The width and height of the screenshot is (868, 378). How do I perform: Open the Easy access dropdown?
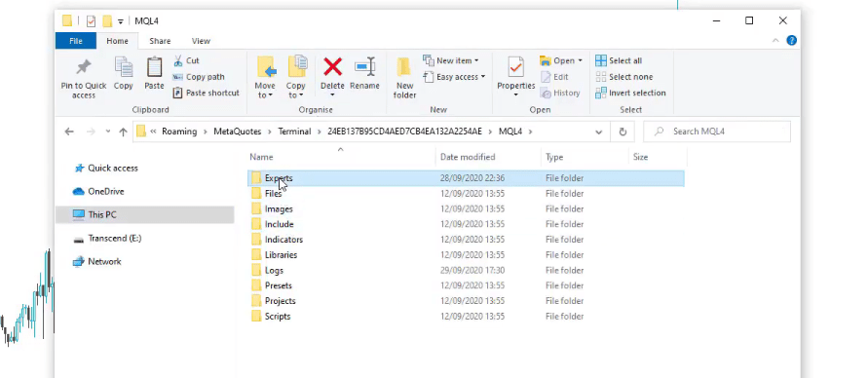click(454, 77)
